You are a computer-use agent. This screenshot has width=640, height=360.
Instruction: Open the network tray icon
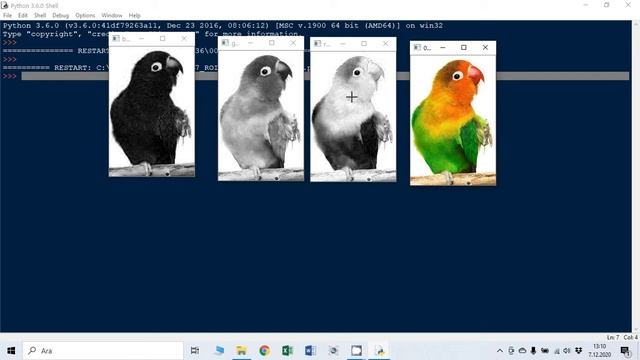pyautogui.click(x=556, y=351)
